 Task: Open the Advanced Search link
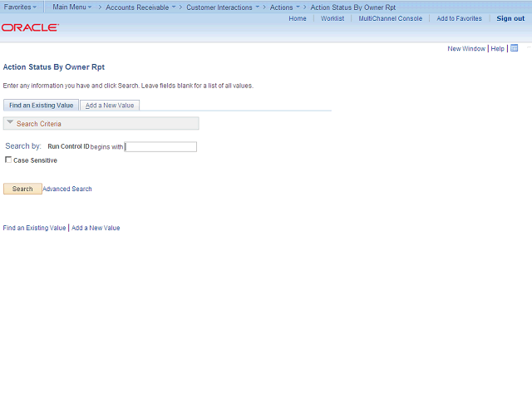click(67, 189)
